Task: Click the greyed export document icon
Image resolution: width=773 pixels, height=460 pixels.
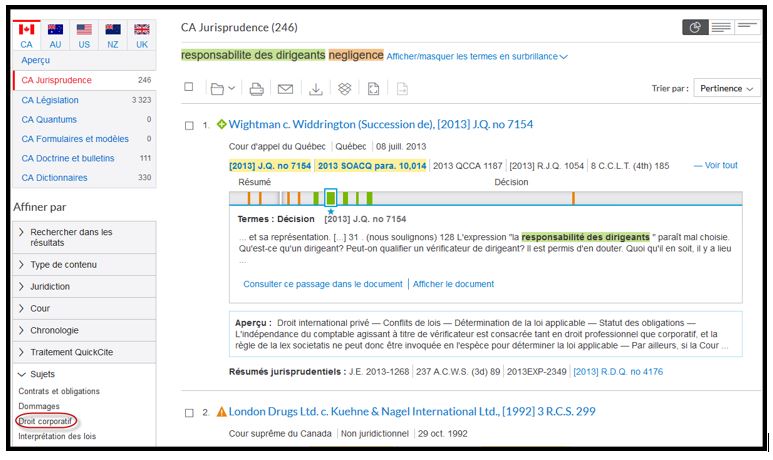Action: 402,89
